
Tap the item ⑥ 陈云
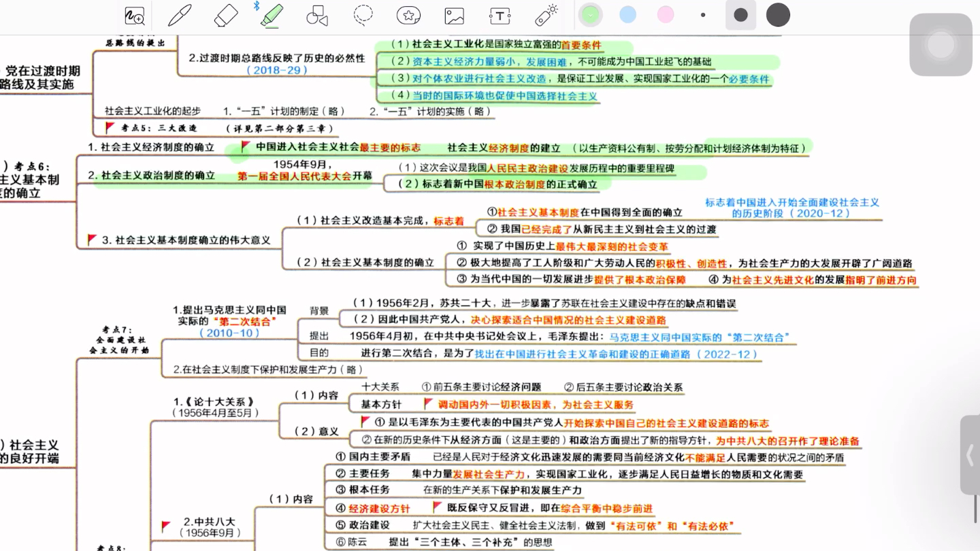(351, 542)
